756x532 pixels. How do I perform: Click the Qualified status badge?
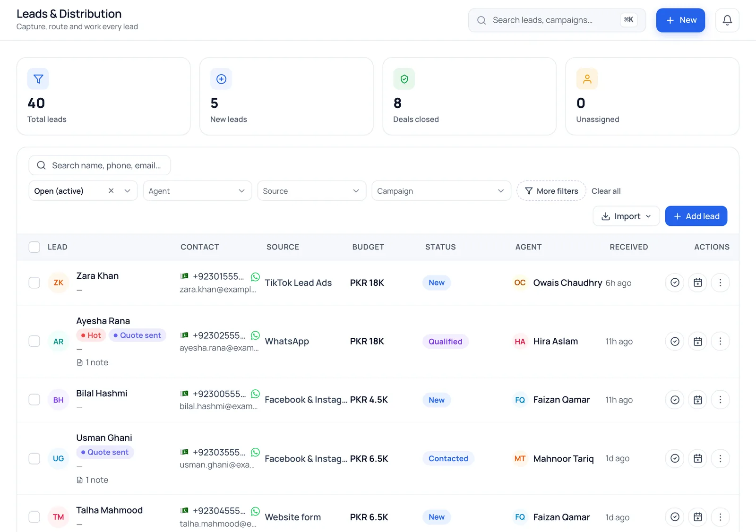coord(445,341)
